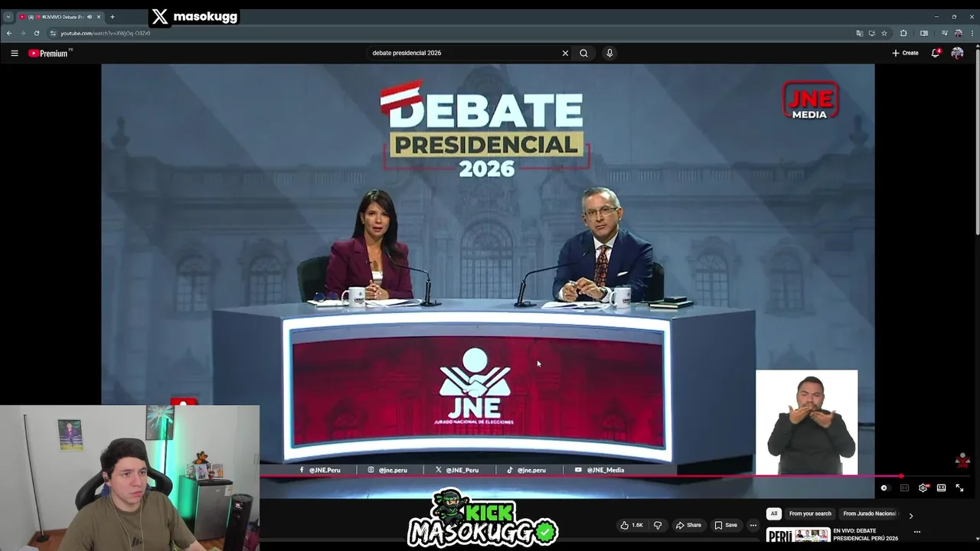Screen dimensions: 980x551
Task: Switch to theater mode
Action: 941,487
